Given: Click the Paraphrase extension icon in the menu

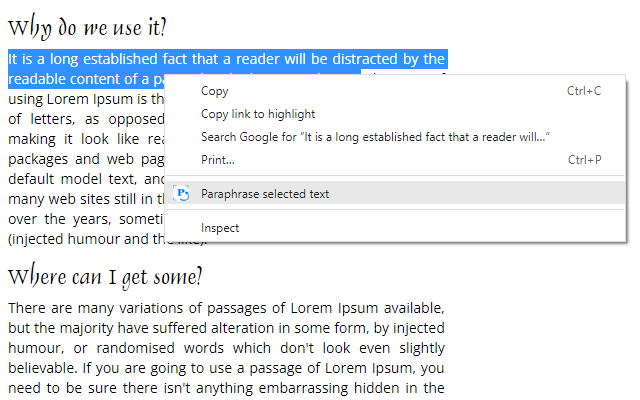Looking at the screenshot, I should [181, 194].
